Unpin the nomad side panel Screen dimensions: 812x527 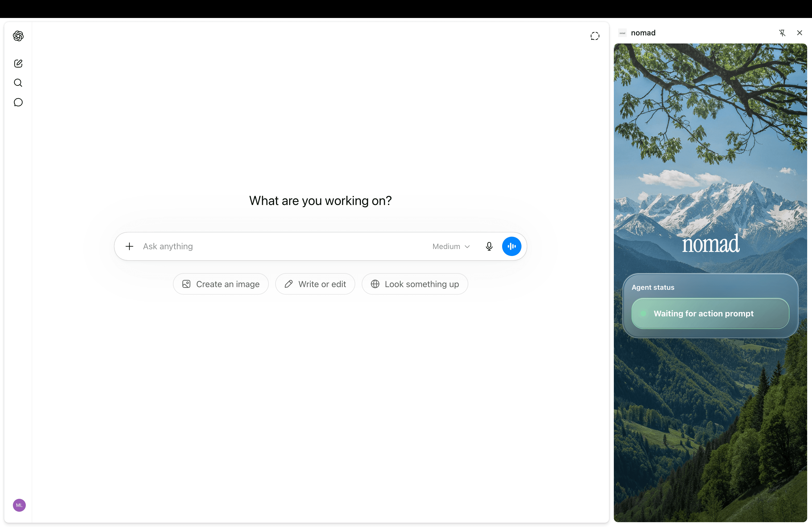point(782,33)
